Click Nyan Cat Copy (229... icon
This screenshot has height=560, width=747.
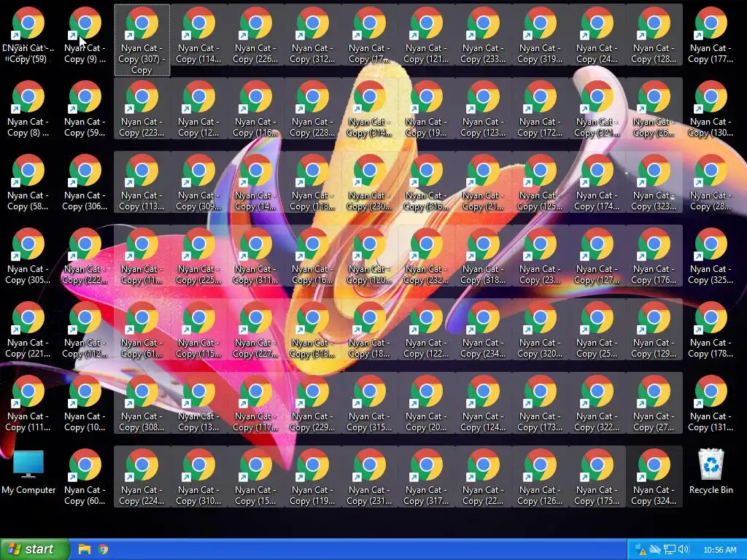click(312, 403)
